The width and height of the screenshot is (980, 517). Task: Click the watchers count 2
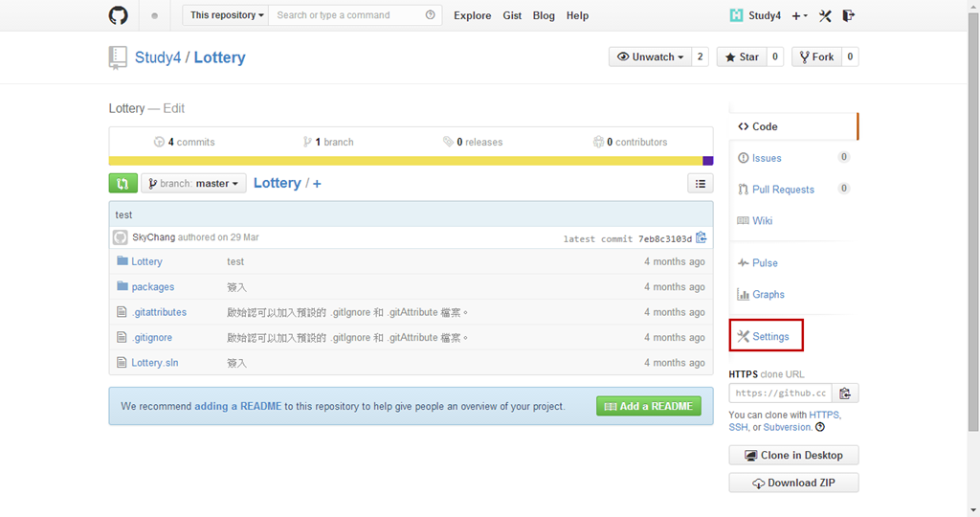coord(700,56)
